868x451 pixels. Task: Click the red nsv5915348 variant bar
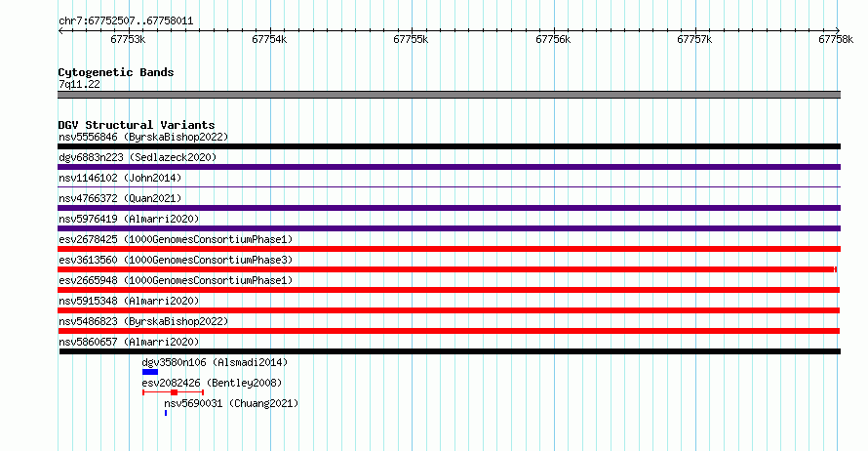[x=449, y=310]
